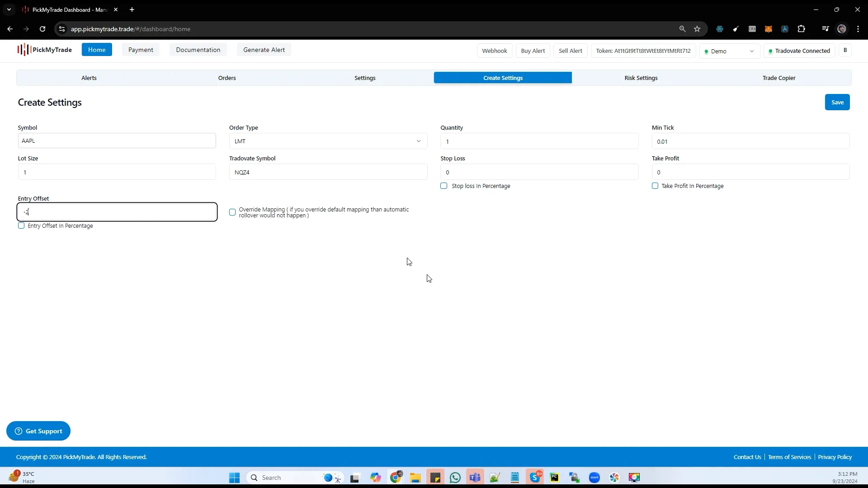Switch to the Risk Settings tab

coord(641,77)
